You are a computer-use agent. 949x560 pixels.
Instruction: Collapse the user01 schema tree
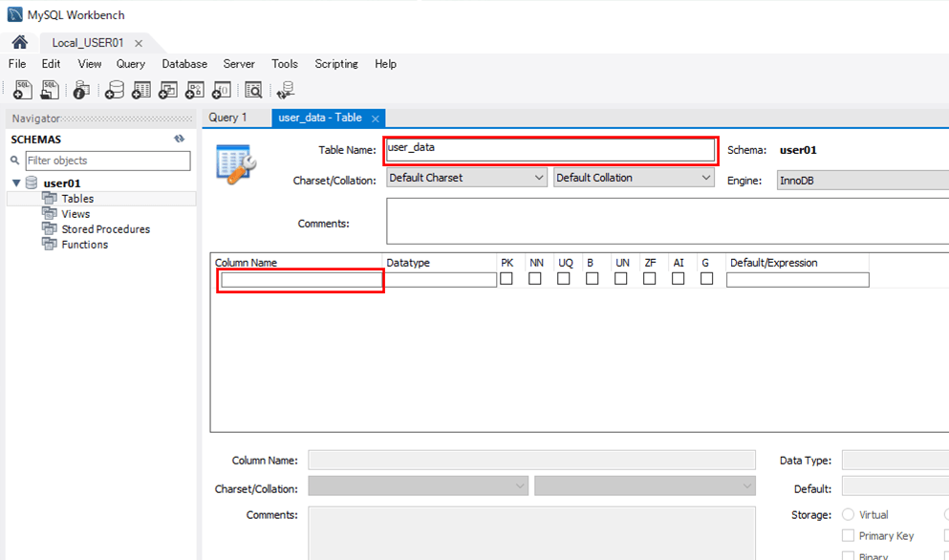(x=16, y=183)
